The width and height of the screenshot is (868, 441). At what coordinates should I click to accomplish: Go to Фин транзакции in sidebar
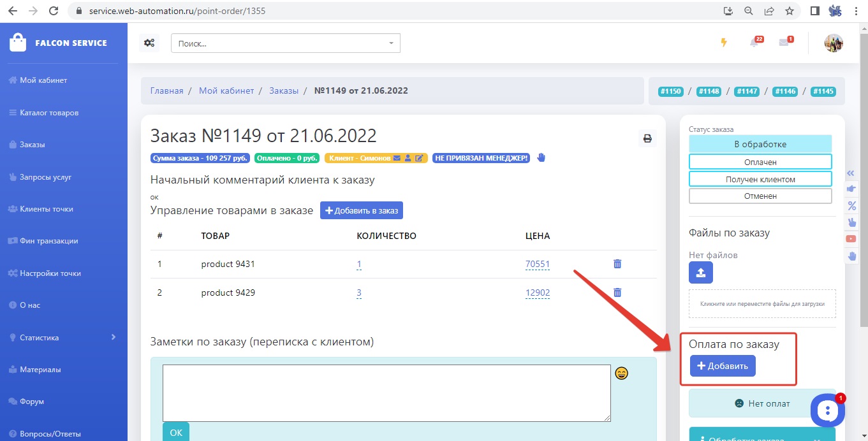(48, 241)
